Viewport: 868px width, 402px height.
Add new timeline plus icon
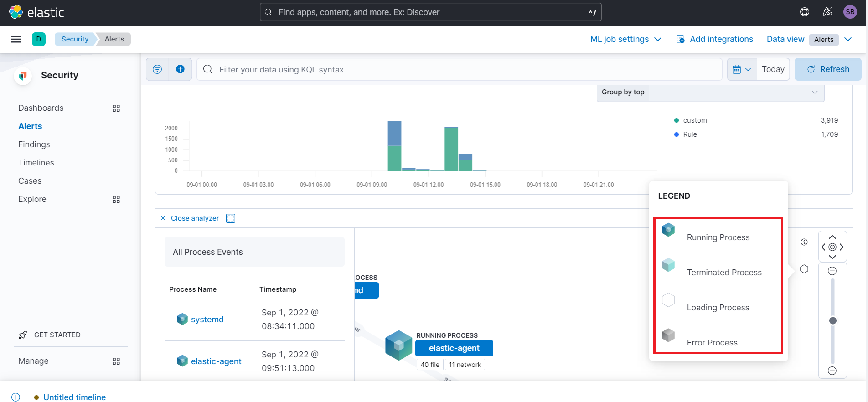[x=16, y=397]
